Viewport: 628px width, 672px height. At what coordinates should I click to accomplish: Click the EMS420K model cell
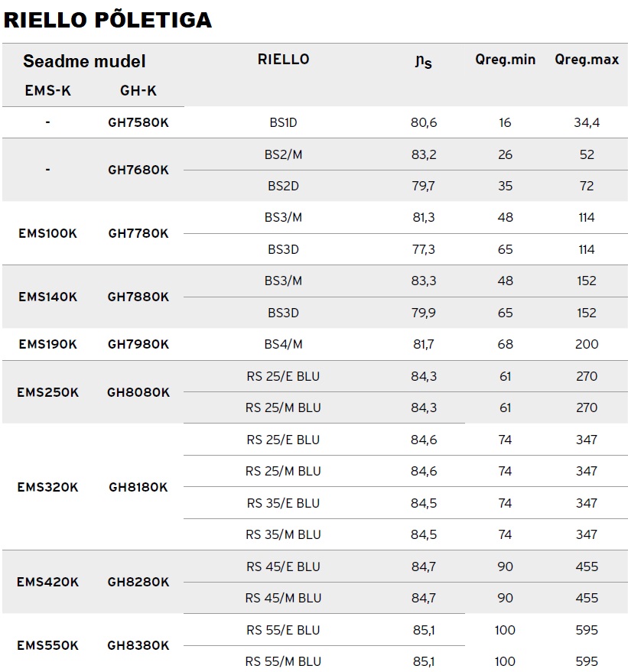[x=47, y=582]
